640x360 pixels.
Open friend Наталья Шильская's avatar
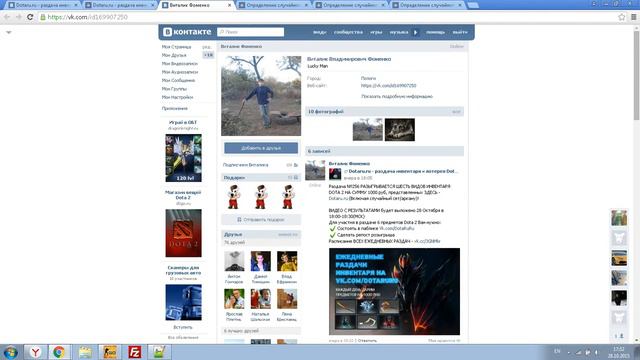tap(260, 299)
